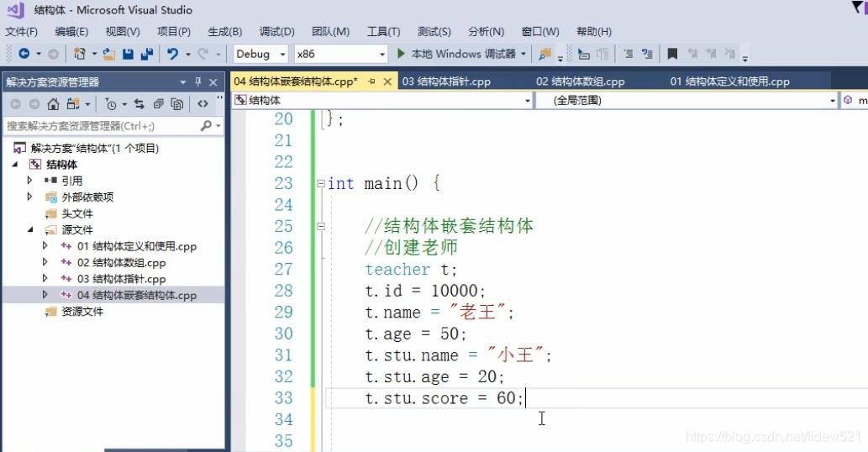Viewport: 868px width, 452px height.
Task: Click the Navigate Backward arrow icon
Action: click(x=24, y=54)
